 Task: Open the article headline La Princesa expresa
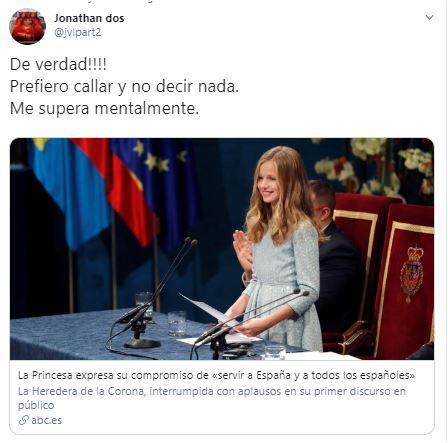(x=217, y=375)
